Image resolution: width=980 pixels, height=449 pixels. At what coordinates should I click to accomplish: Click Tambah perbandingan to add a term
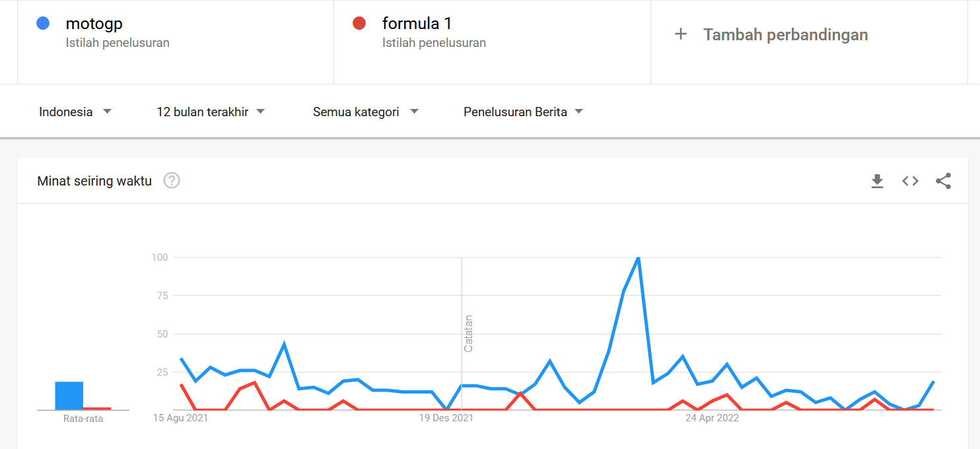point(785,34)
